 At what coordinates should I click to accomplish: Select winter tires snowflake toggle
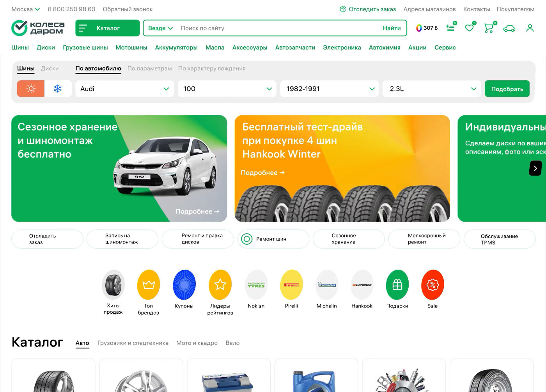58,89
